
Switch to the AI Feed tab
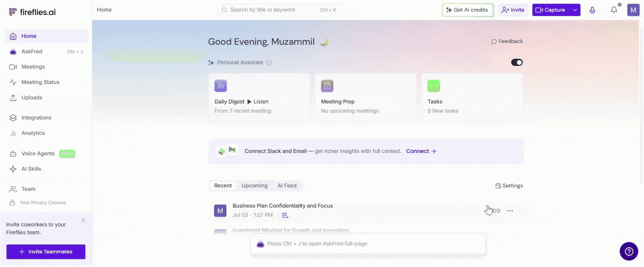tap(287, 186)
